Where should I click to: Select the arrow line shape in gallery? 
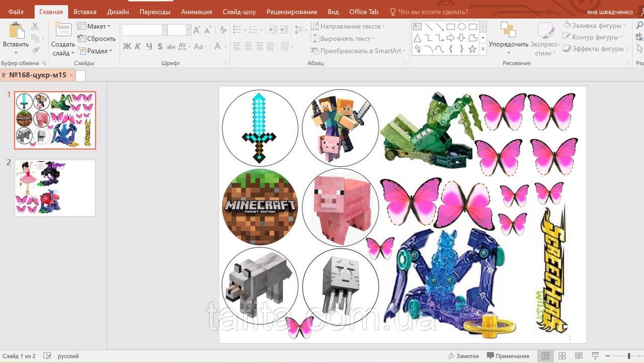click(x=439, y=27)
